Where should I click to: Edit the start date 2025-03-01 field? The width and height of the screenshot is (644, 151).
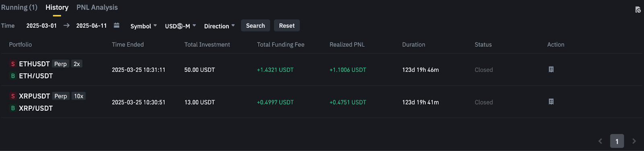coord(41,25)
